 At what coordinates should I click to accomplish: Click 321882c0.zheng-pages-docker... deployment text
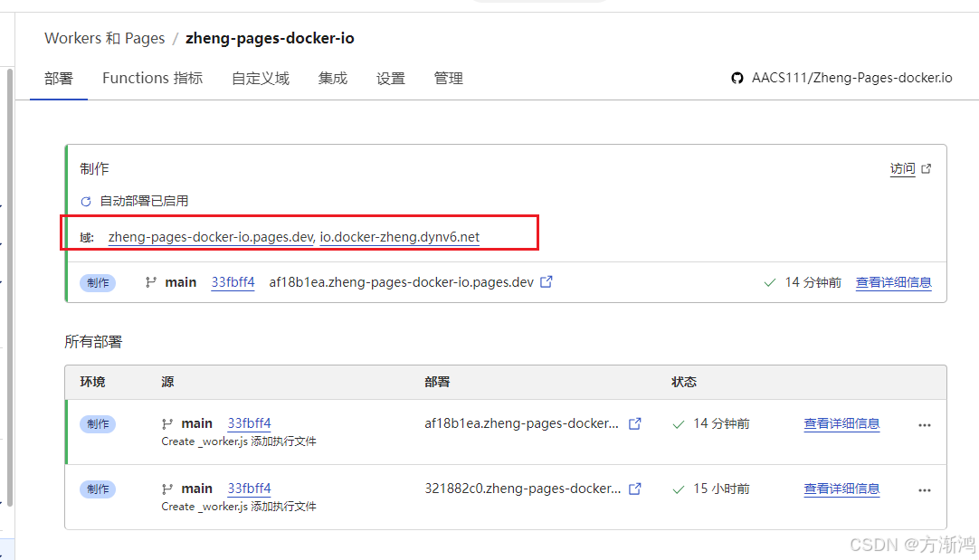(523, 489)
